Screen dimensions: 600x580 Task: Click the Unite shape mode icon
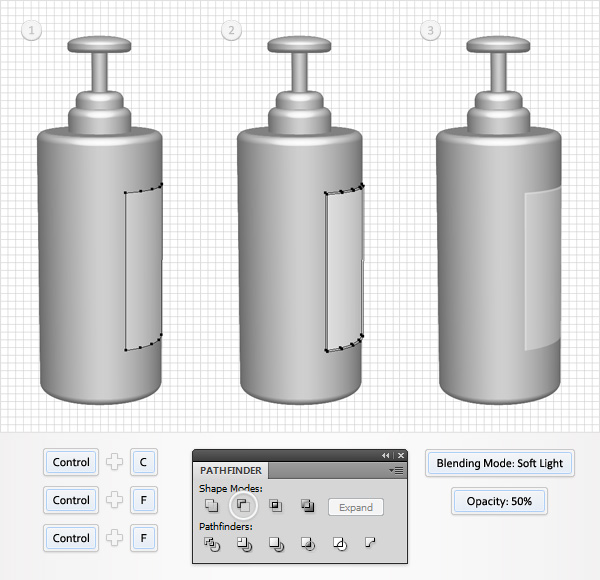[211, 506]
